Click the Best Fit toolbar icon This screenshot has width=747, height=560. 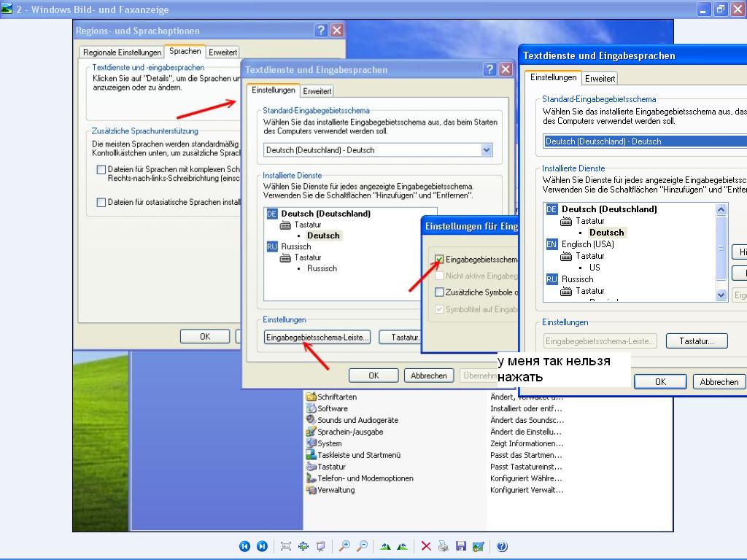(286, 546)
